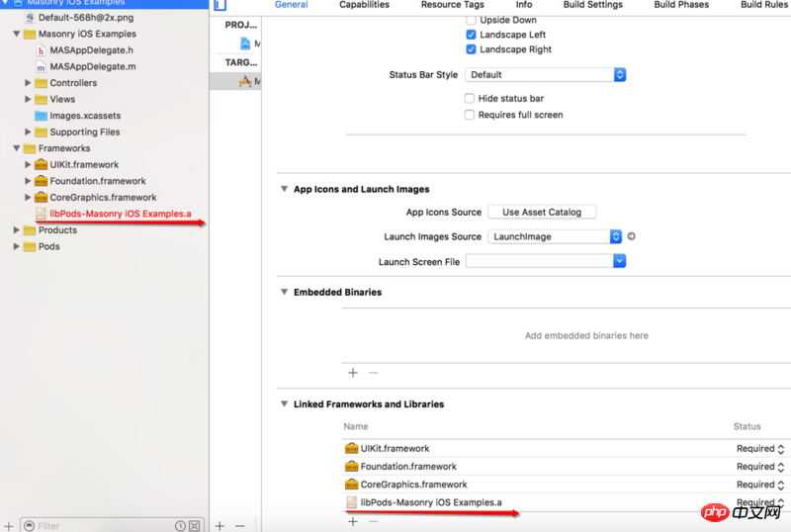Screen dimensions: 791x532
Task: Click CoreGraphics.framework toolbox icon in navigator
Action: click(x=41, y=198)
